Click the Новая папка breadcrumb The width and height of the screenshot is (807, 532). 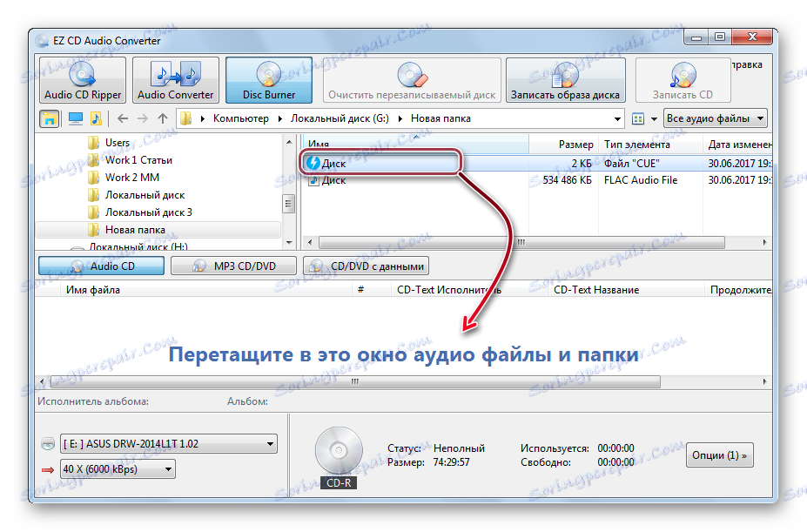[x=440, y=118]
